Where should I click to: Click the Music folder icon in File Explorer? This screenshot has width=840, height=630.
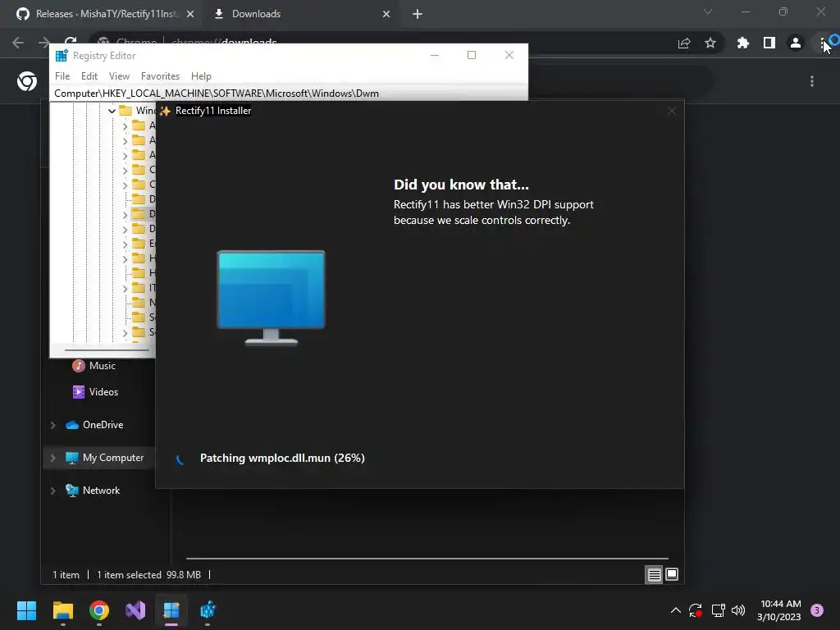coord(79,366)
